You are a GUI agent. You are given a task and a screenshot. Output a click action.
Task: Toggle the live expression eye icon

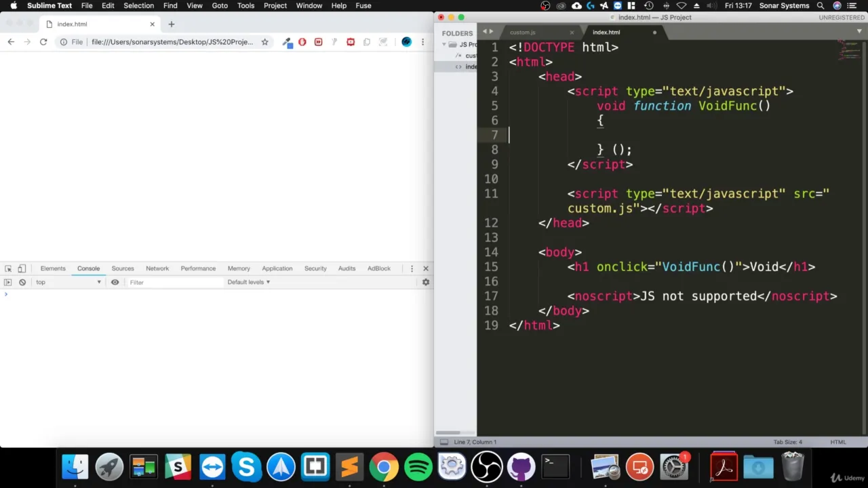115,282
